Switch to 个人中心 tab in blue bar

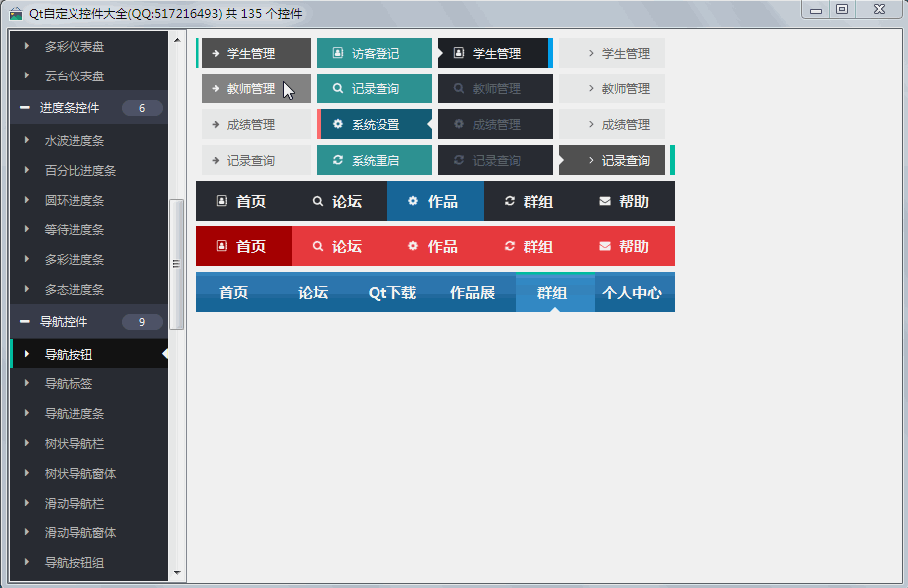pos(632,293)
